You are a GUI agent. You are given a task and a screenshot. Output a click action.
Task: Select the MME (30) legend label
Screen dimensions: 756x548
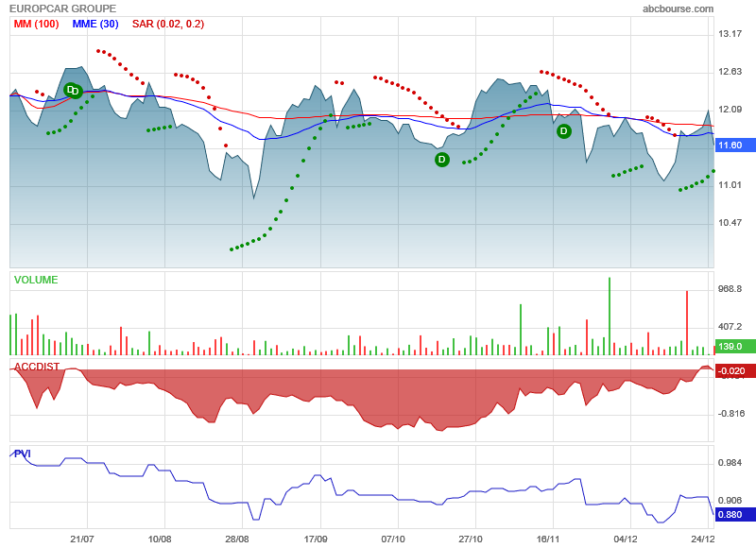(x=95, y=24)
